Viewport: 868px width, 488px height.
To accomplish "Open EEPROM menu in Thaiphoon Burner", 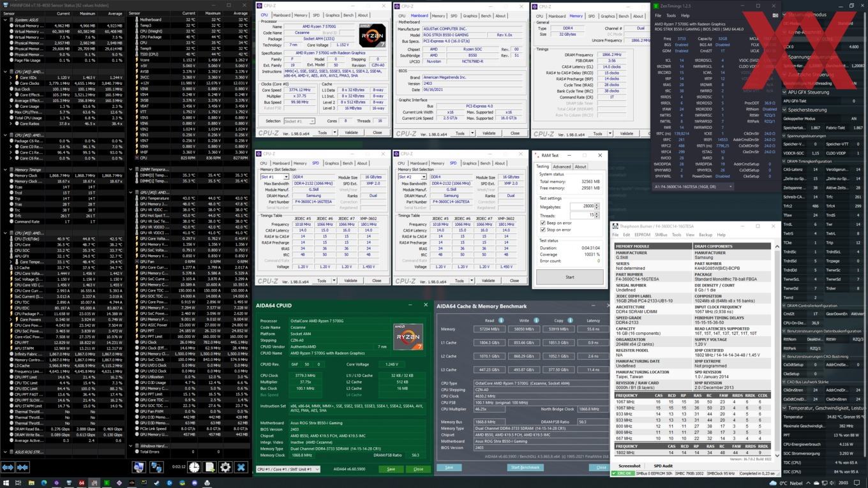I will (642, 235).
